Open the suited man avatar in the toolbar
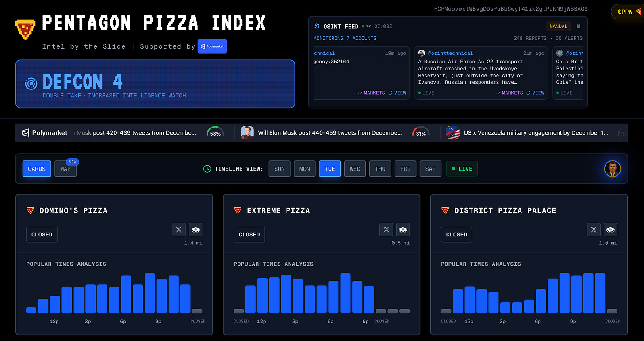The width and height of the screenshot is (644, 341). coord(613,169)
